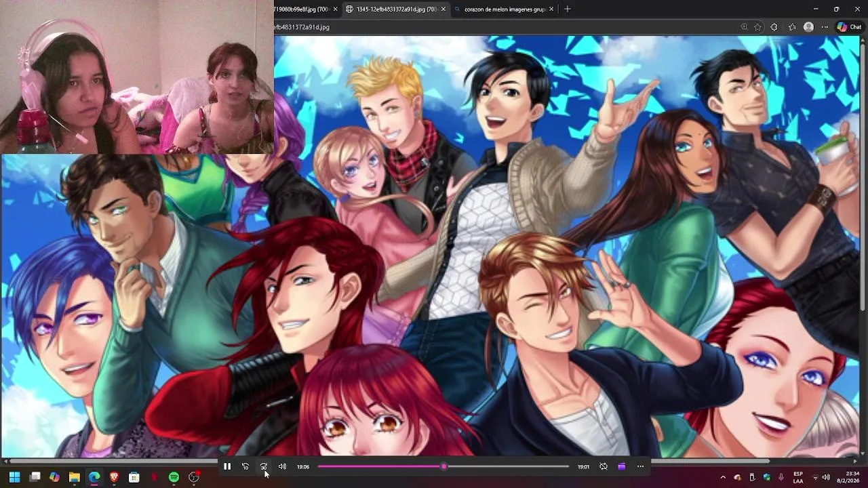Click the remaining time 19:01
The height and width of the screenshot is (488, 868).
point(583,466)
